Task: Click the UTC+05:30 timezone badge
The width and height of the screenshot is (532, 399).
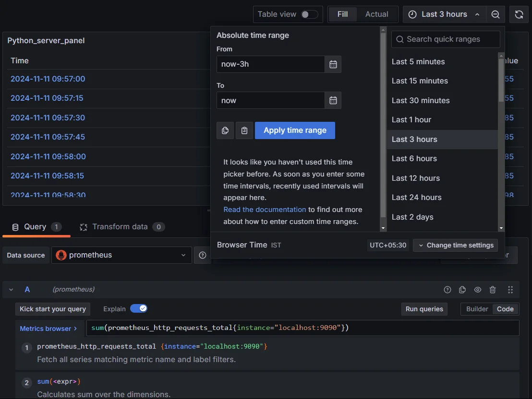Action: (x=388, y=245)
